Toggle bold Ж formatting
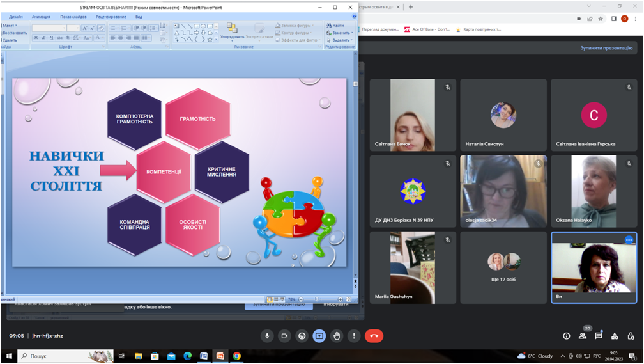This screenshot has width=644, height=364. (x=36, y=38)
